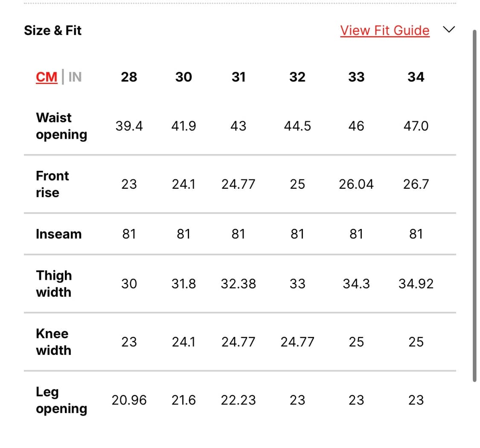Select size 34 column header

416,77
